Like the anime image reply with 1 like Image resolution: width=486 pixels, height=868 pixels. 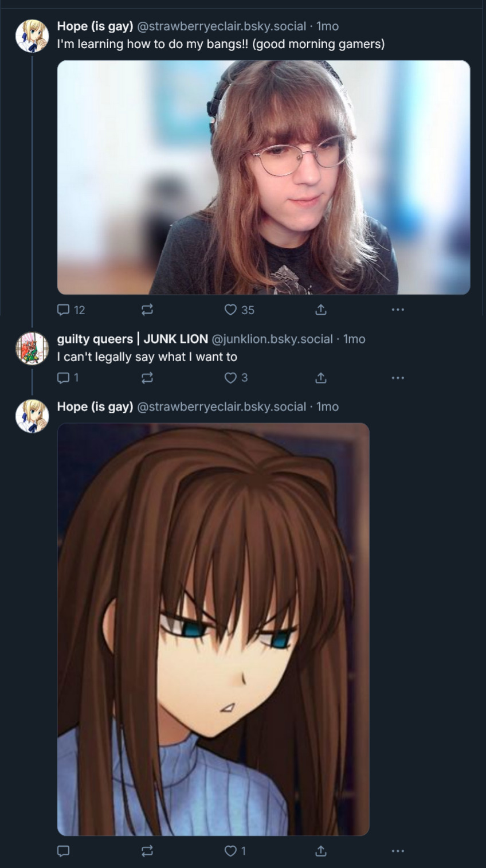235,851
